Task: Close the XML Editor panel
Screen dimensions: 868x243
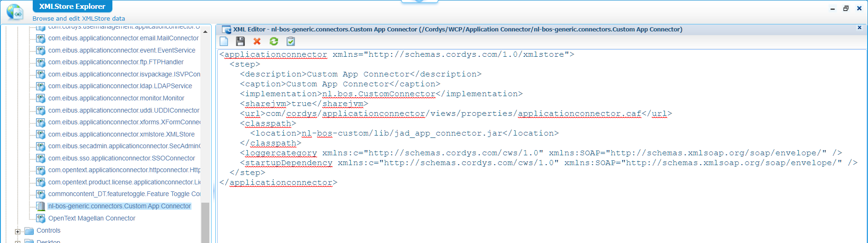Action: [860, 28]
